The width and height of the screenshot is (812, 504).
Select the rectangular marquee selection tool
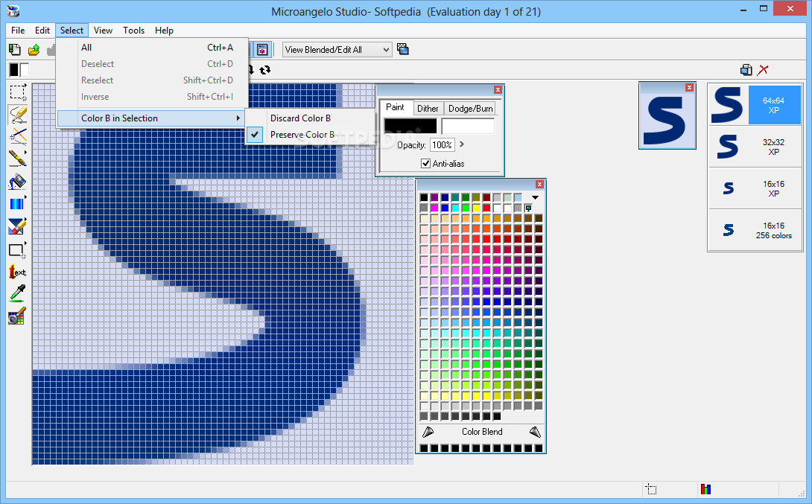[x=18, y=92]
